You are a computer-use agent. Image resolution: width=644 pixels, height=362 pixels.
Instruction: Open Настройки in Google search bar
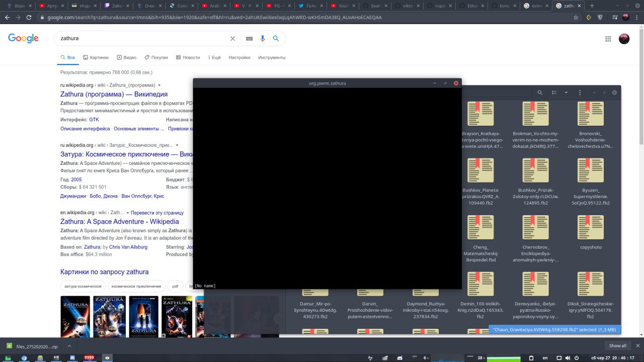(239, 57)
